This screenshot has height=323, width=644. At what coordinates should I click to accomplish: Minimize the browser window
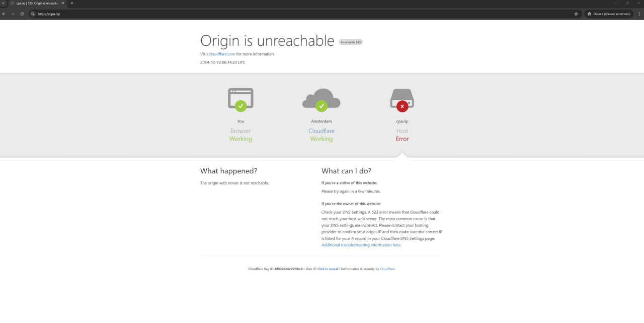coord(615,3)
